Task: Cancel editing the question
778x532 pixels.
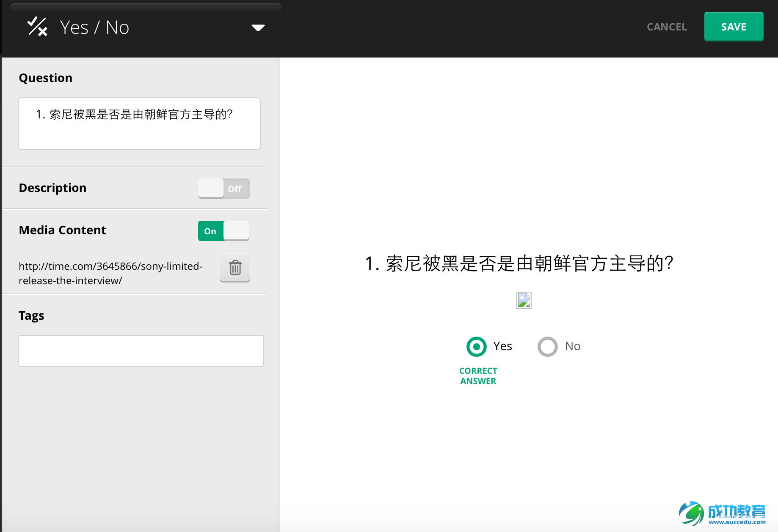Action: pyautogui.click(x=666, y=27)
